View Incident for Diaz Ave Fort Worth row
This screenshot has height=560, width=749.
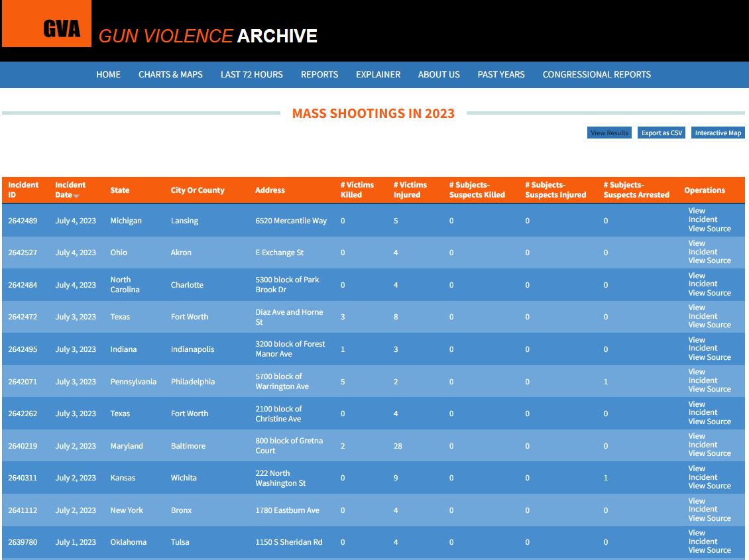tap(703, 311)
